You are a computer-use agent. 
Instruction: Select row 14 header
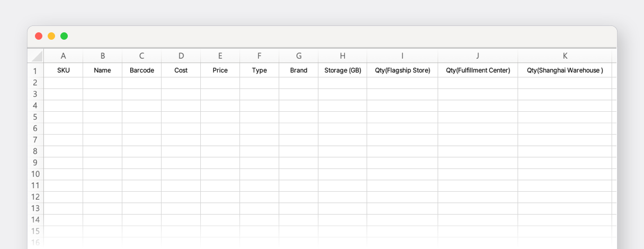coord(35,220)
